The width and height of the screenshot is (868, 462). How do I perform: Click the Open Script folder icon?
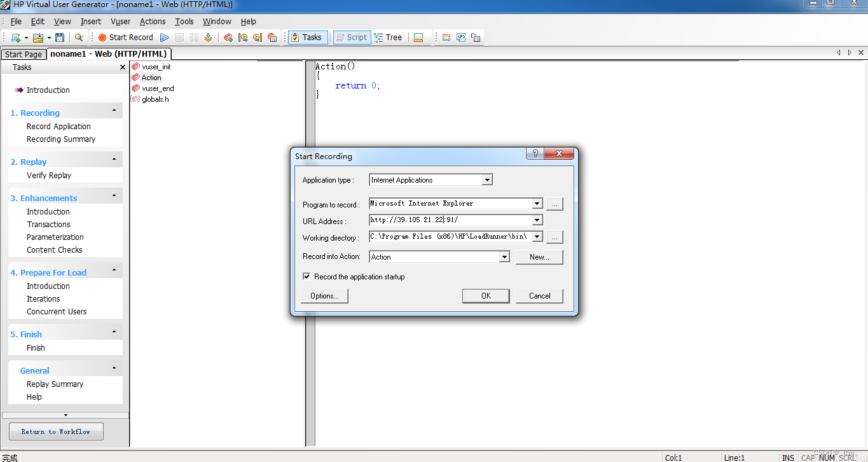[38, 38]
